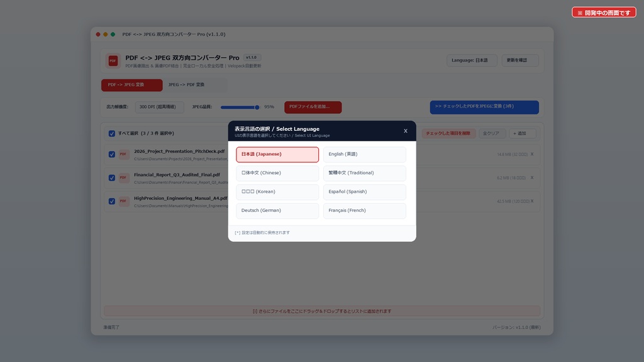Screen dimensions: 644x362
Task: Click the 準備完了 status bar text
Action: (x=111, y=327)
